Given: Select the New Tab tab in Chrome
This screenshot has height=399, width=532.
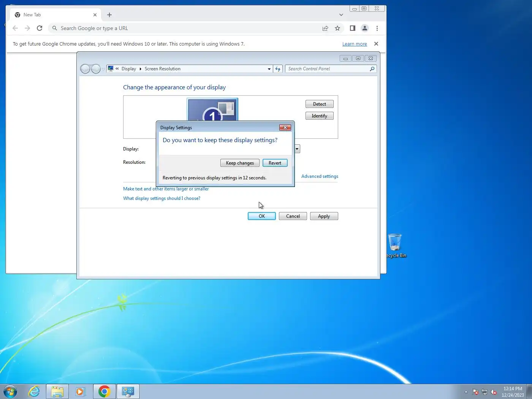Looking at the screenshot, I should point(55,15).
